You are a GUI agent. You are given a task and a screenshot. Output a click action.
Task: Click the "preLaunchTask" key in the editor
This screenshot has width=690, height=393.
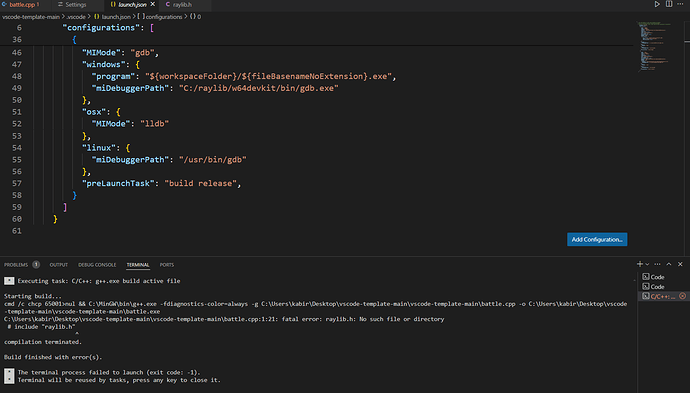coord(118,183)
